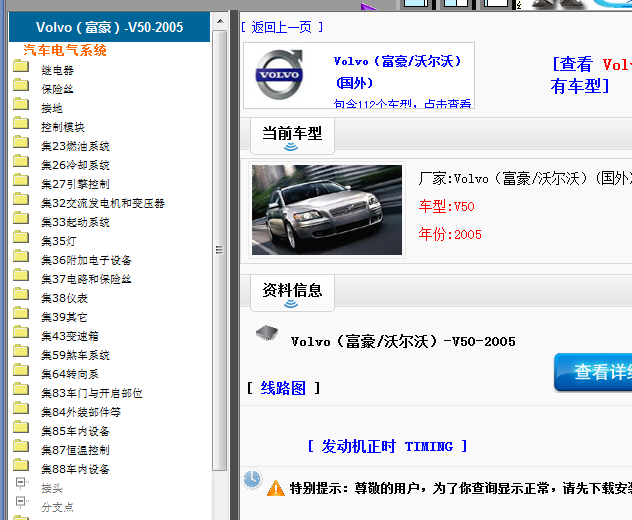Select the 接地 text label
The width and height of the screenshot is (632, 520).
point(52,108)
